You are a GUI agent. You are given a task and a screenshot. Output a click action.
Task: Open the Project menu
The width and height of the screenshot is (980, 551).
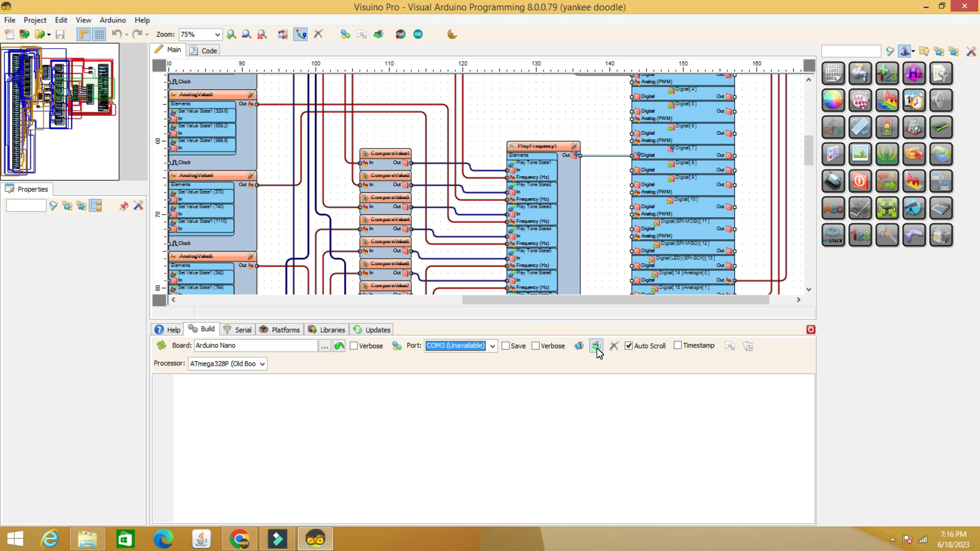click(35, 20)
